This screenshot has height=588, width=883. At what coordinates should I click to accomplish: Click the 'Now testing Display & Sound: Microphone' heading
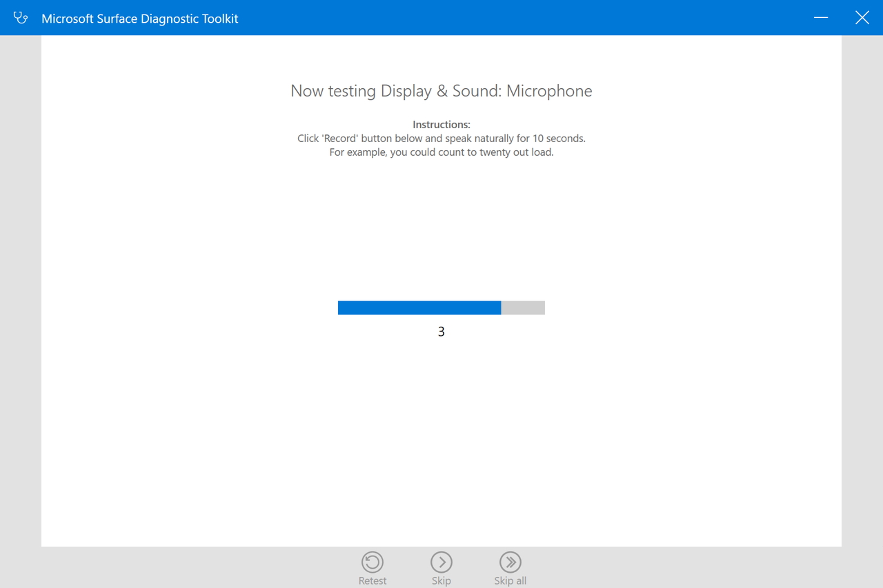[441, 91]
